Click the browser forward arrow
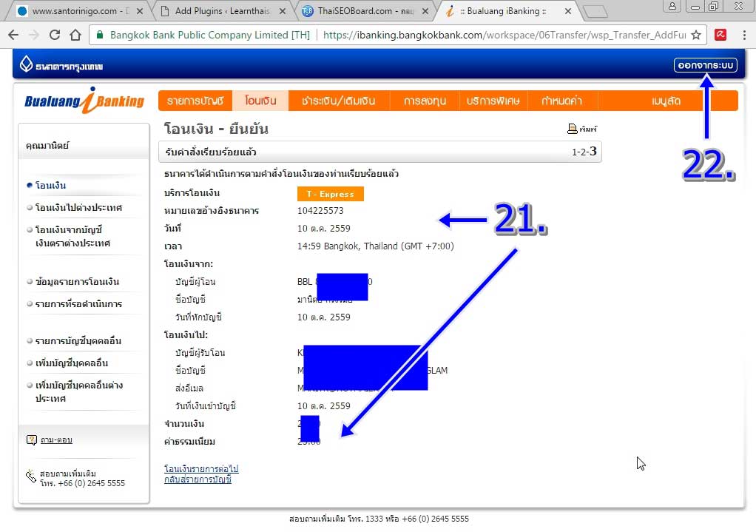This screenshot has width=756, height=532. (x=34, y=35)
